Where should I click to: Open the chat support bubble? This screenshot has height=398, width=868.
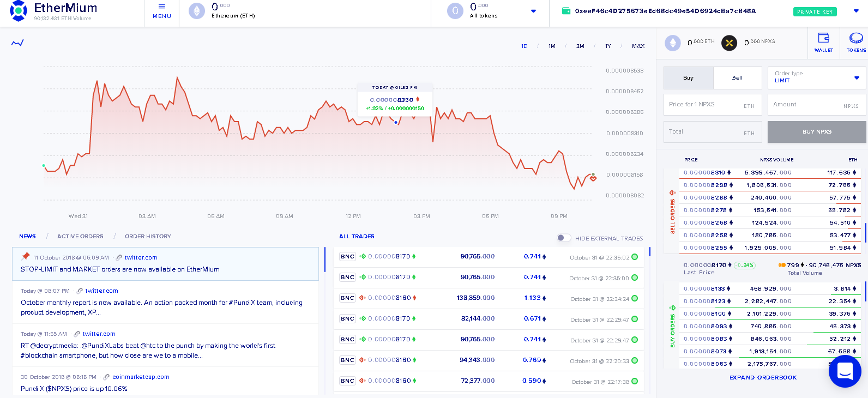coord(845,371)
